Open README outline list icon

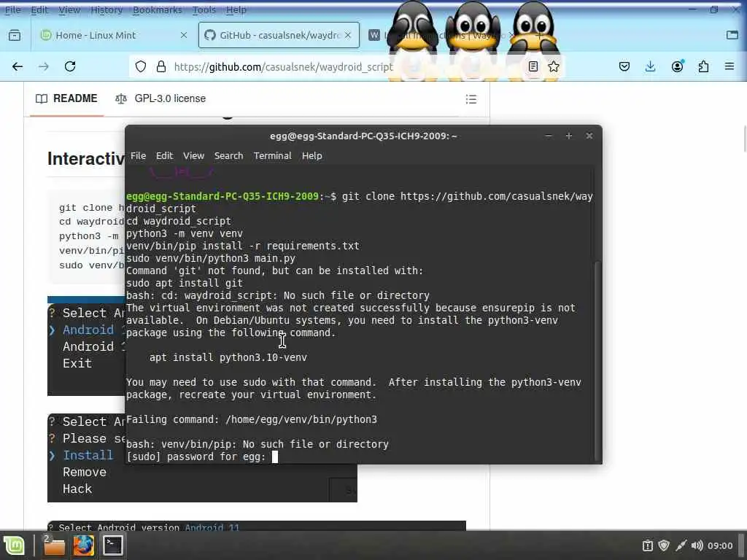[x=471, y=99]
